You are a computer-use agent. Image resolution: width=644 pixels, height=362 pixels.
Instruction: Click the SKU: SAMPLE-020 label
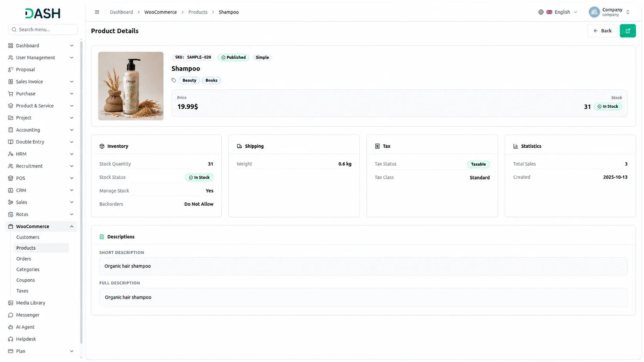click(193, 57)
